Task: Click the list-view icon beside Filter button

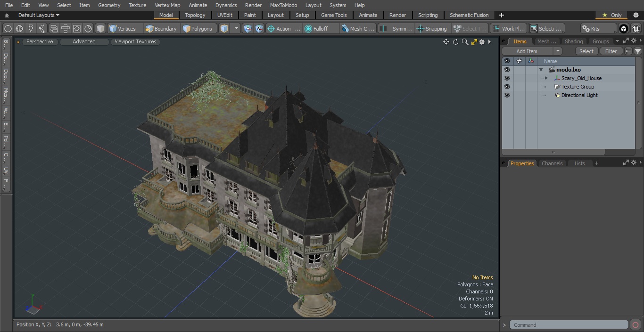Action: (x=628, y=51)
